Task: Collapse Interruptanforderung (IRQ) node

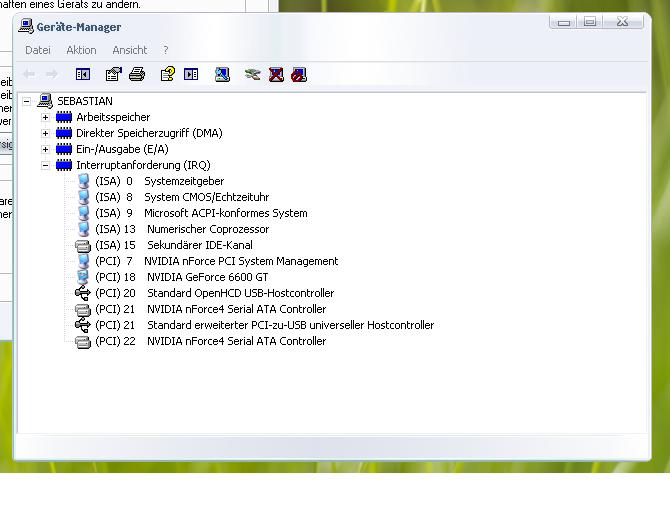Action: pyautogui.click(x=45, y=165)
